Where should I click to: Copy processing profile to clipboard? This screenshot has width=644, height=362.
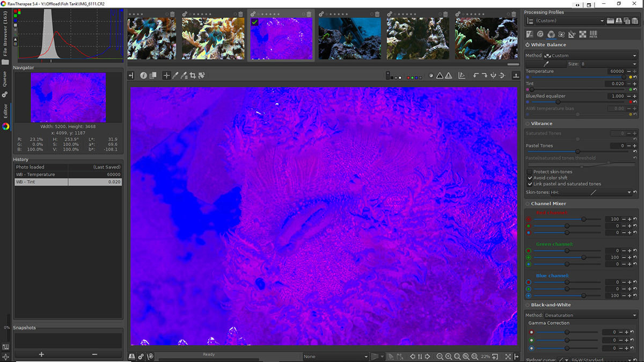point(627,21)
